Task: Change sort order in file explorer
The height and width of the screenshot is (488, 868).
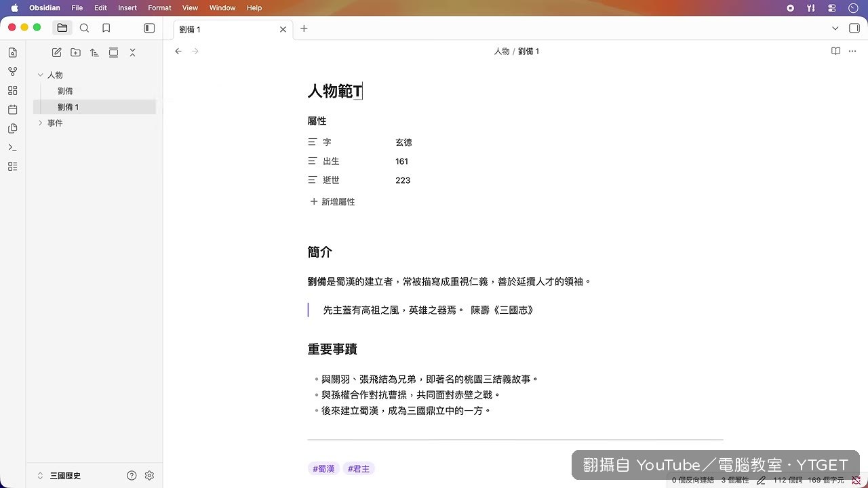Action: [94, 52]
